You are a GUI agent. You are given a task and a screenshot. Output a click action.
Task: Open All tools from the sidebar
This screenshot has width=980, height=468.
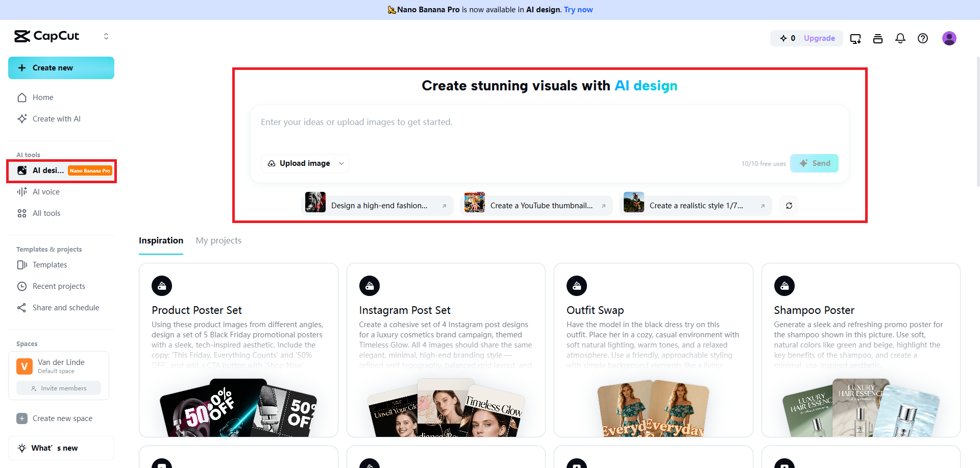click(46, 213)
